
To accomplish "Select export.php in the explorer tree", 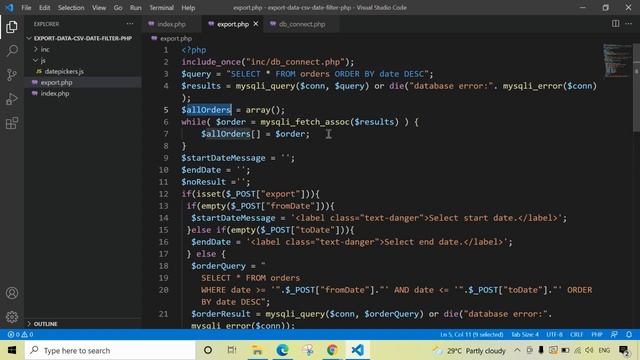I will pyautogui.click(x=56, y=82).
